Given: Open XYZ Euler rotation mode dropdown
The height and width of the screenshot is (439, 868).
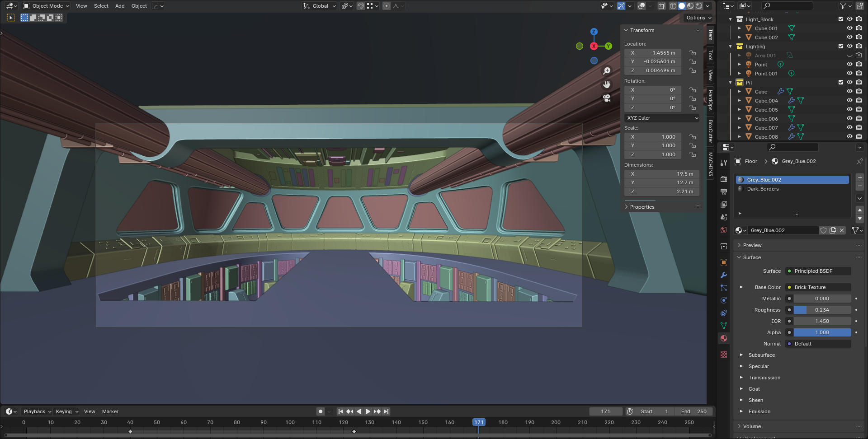Looking at the screenshot, I should tap(662, 118).
